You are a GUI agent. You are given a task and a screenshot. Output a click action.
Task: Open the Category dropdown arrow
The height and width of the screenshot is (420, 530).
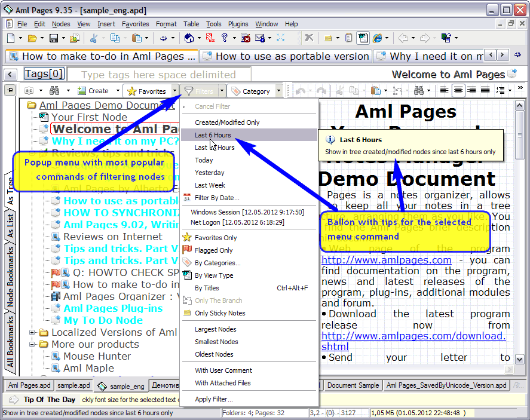coord(279,91)
